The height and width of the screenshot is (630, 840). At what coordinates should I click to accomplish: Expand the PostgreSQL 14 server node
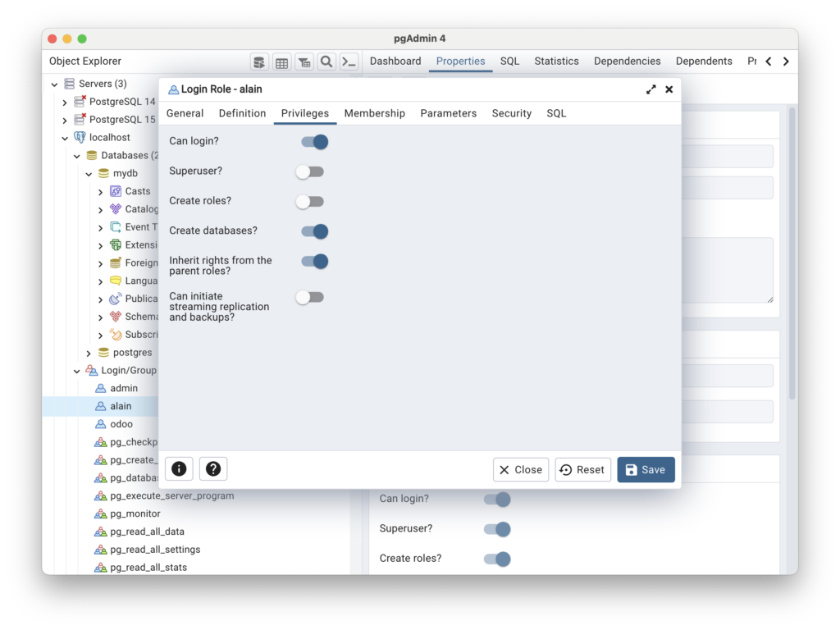click(x=65, y=102)
